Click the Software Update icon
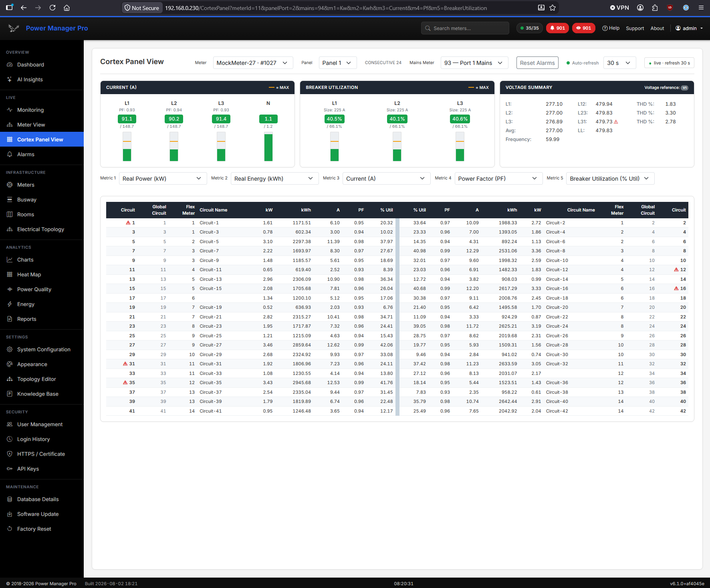 click(10, 514)
